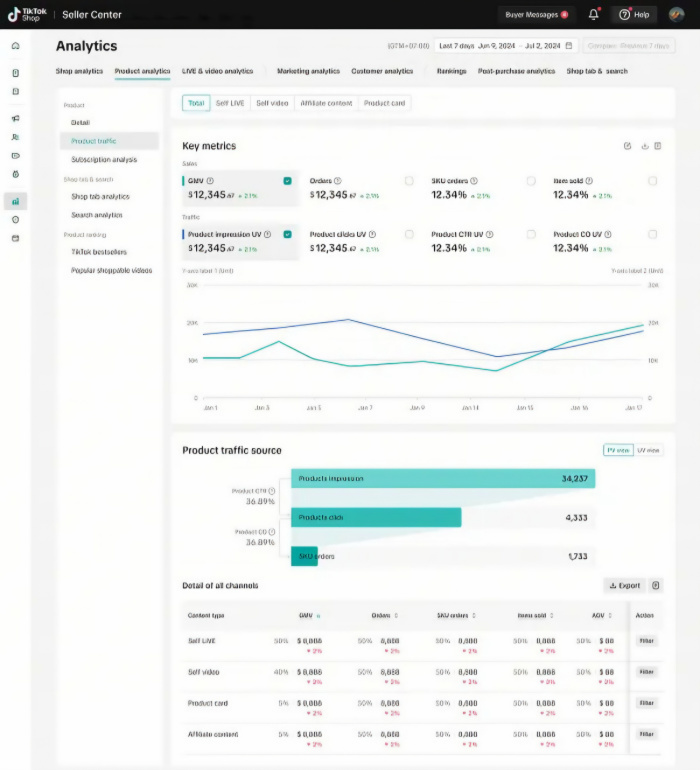
Task: Click the home icon in left sidebar
Action: [16, 46]
